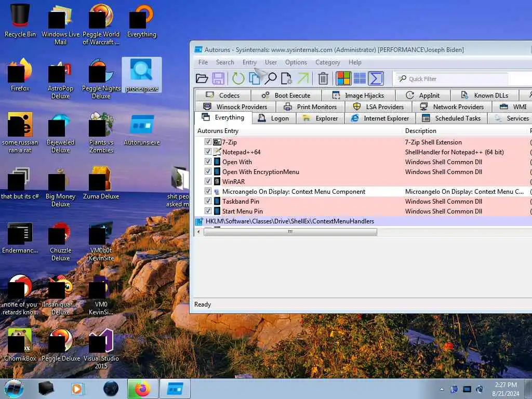Show hidden tray icons arrow
Screen dimensions: 532x399
(x=442, y=389)
